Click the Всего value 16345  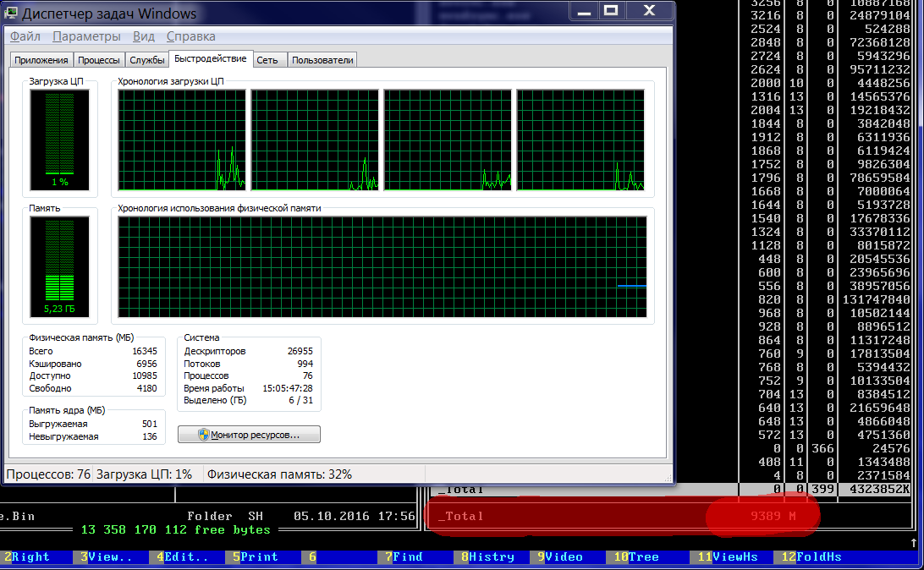(x=145, y=351)
